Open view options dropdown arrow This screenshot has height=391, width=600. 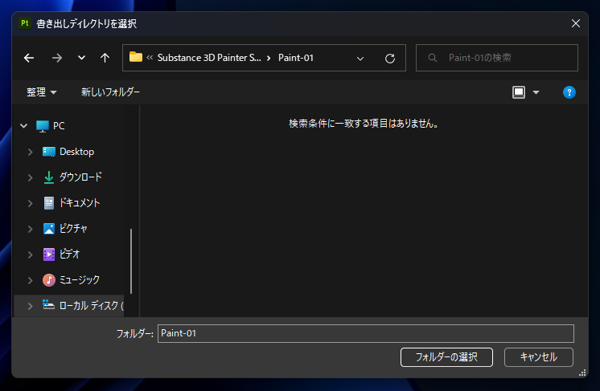pos(536,92)
